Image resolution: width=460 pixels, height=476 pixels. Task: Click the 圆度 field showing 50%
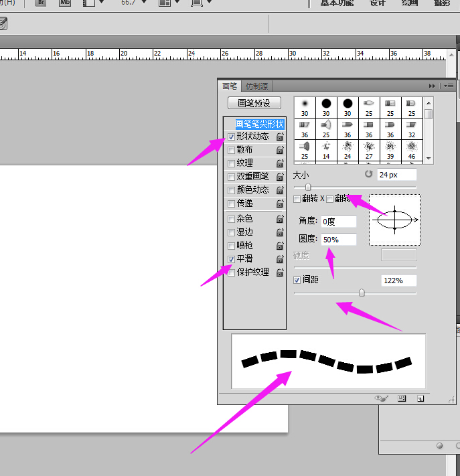pos(339,240)
